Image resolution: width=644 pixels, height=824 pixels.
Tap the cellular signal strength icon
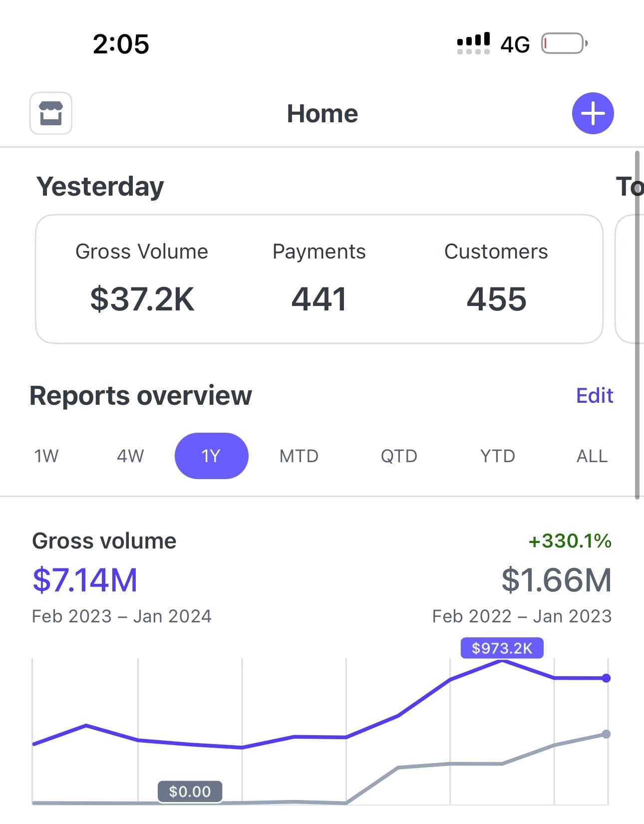pyautogui.click(x=473, y=43)
